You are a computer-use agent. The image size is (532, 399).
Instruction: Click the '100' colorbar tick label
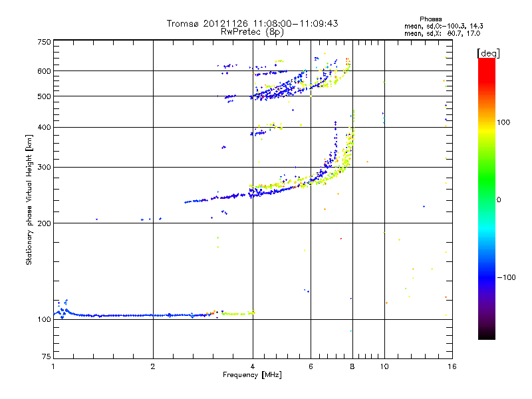503,122
